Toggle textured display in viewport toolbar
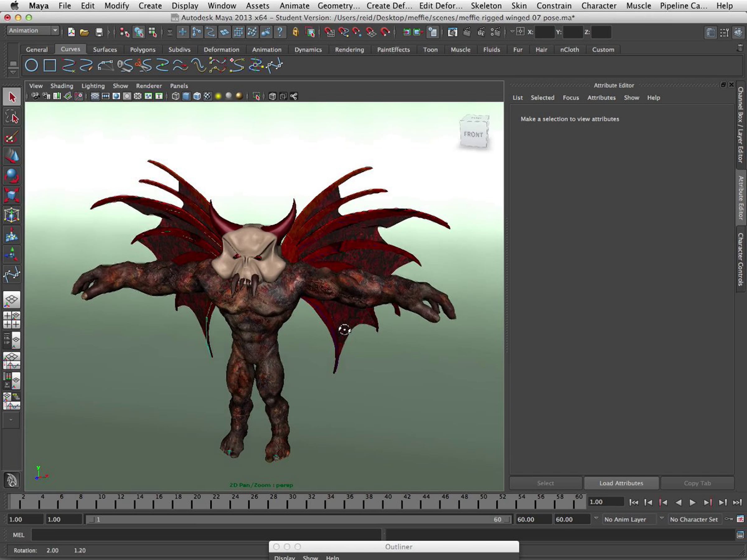747x560 pixels. coord(207,96)
